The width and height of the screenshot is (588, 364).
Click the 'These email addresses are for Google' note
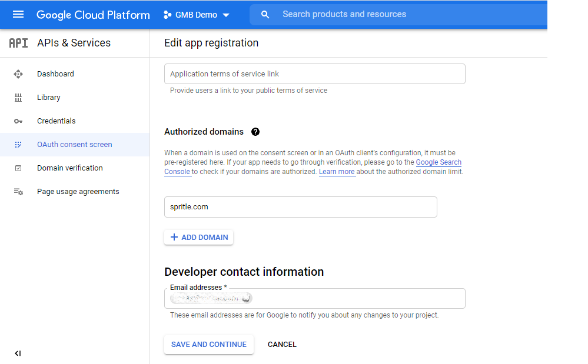[x=304, y=315]
